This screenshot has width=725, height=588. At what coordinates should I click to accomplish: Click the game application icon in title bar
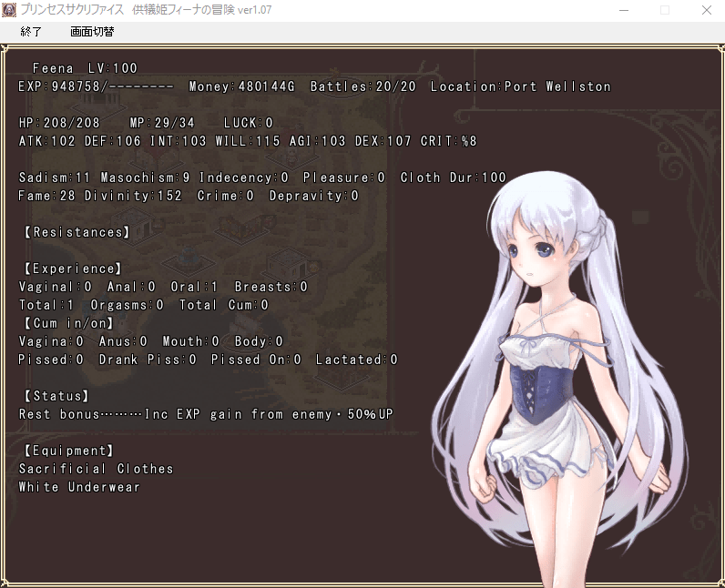click(10, 9)
